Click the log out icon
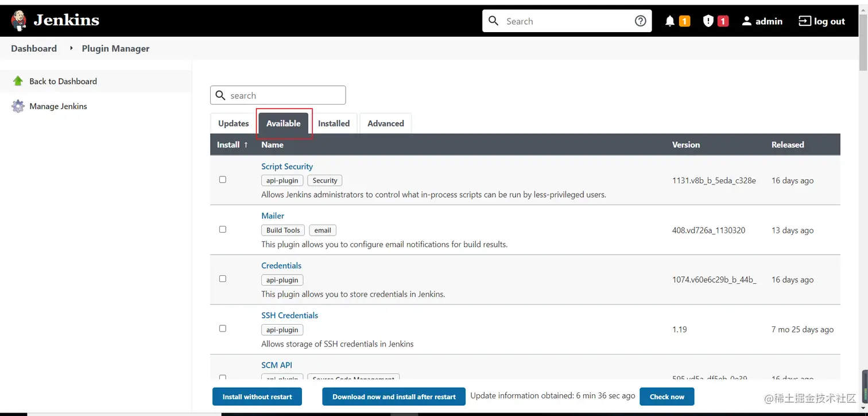 coord(805,21)
